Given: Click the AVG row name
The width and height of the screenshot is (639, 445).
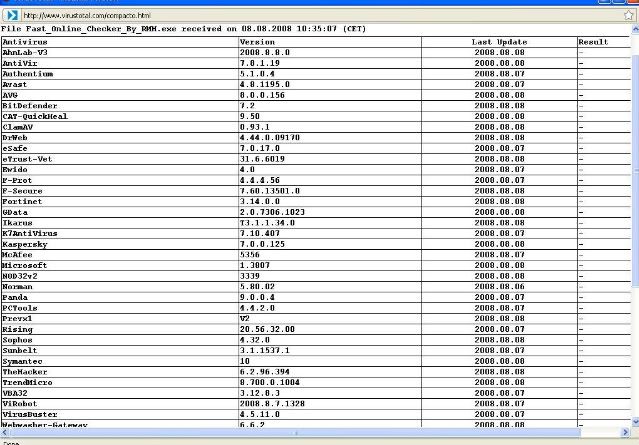Looking at the screenshot, I should (10, 95).
